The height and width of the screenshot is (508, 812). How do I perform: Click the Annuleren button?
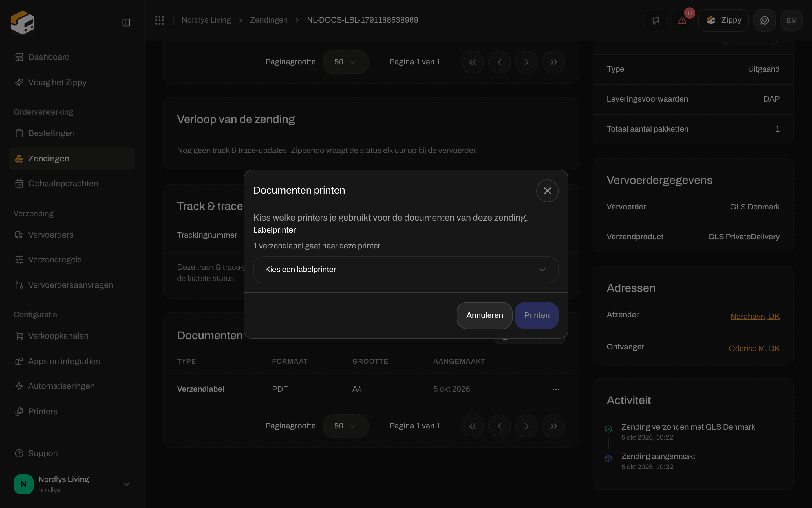[484, 315]
